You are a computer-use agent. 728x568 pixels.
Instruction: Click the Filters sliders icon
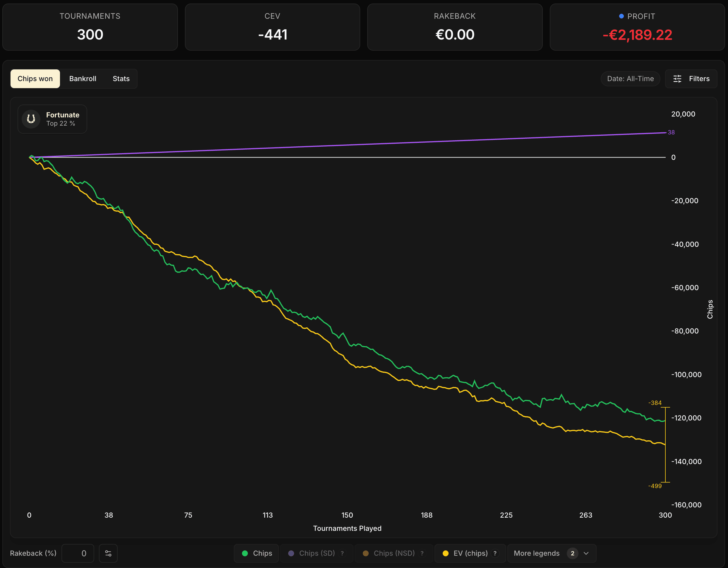(677, 79)
